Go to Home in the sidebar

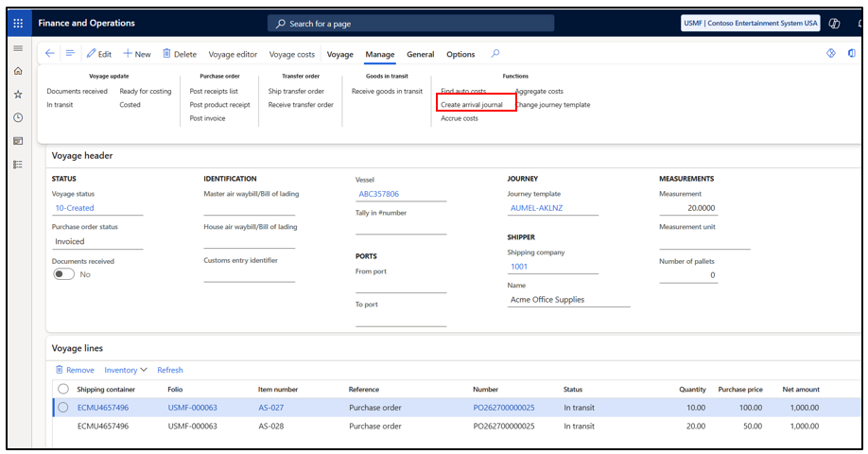click(x=18, y=71)
